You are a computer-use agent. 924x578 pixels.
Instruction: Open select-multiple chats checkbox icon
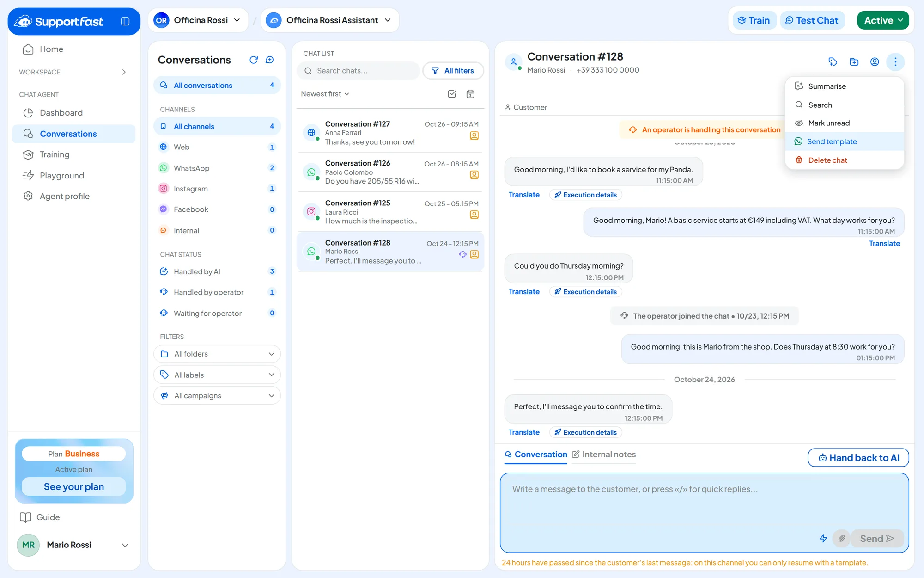click(452, 94)
